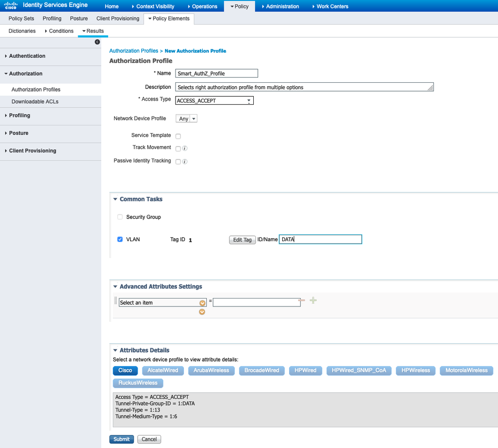Click the attribute row drag handle

pos(116,300)
